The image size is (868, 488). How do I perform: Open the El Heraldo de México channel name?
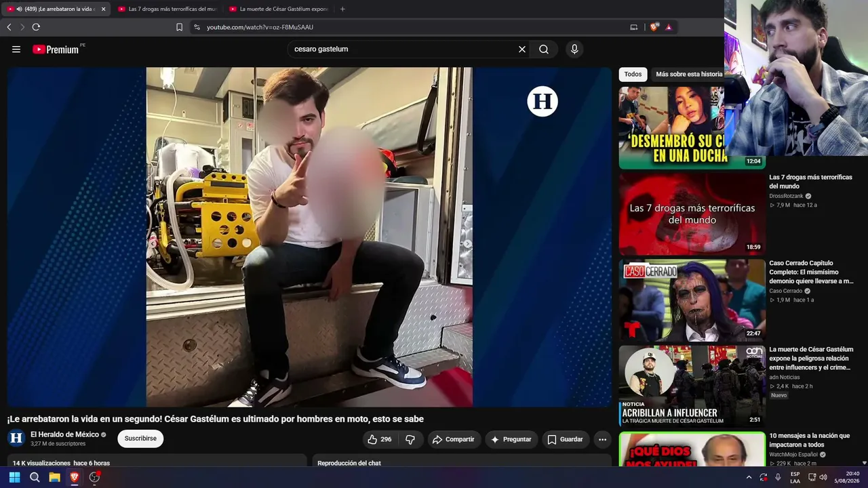(64, 434)
